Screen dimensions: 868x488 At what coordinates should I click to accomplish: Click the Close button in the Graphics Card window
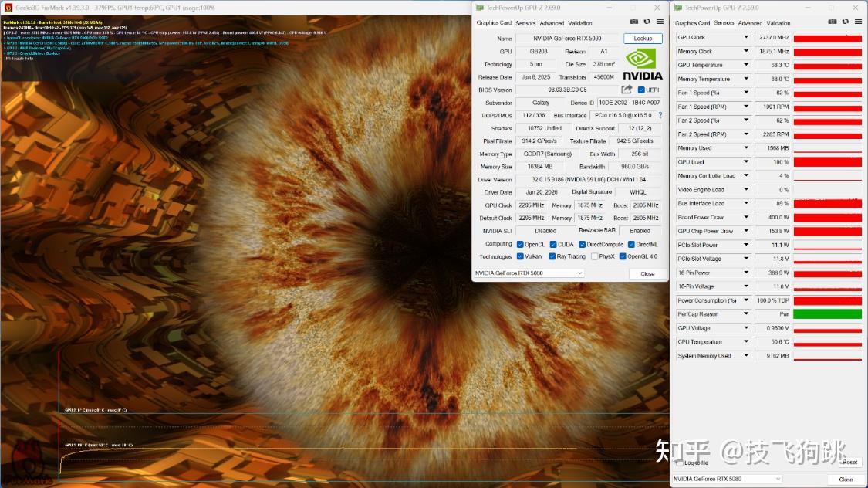pyautogui.click(x=647, y=273)
